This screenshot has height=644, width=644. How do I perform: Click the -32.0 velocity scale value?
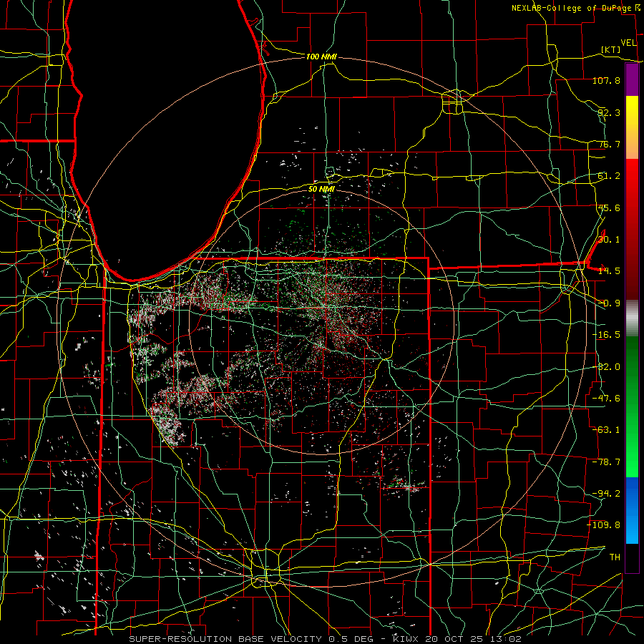606,367
